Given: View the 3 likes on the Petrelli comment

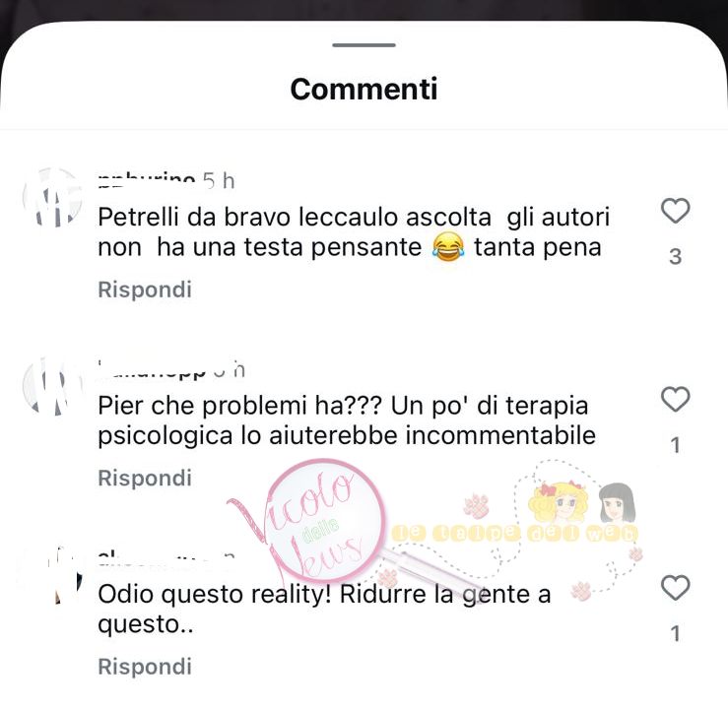Looking at the screenshot, I should click(676, 257).
